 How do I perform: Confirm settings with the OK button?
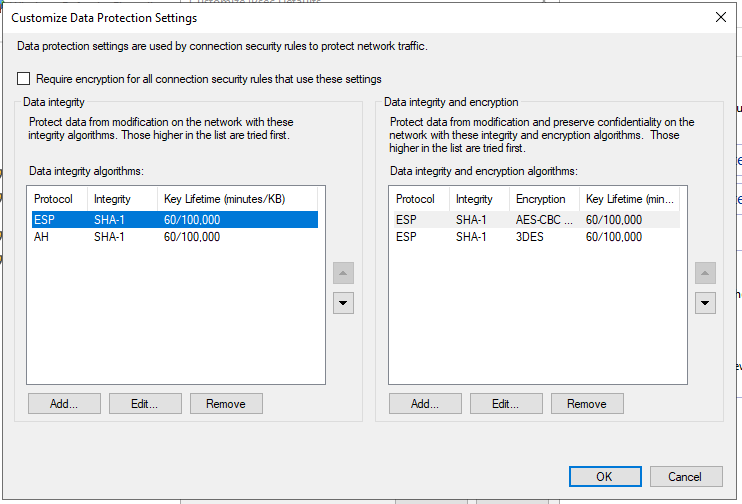click(604, 477)
